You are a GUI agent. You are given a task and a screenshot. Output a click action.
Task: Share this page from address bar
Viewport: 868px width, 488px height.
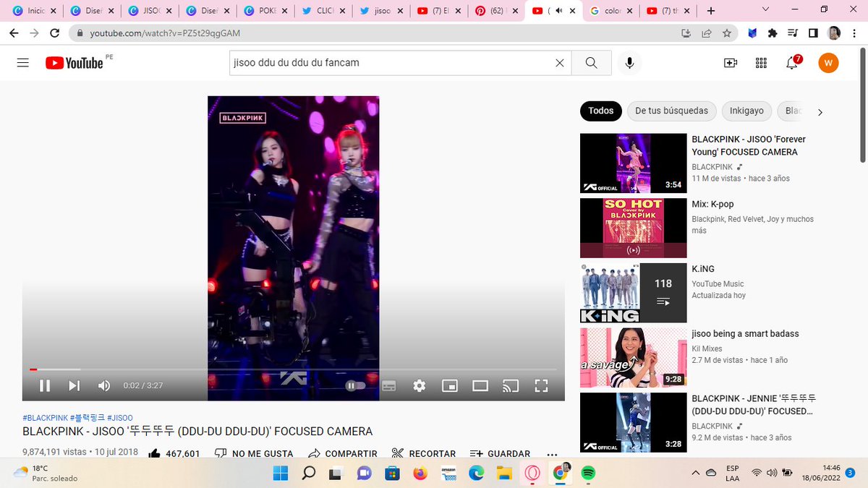[x=706, y=33]
